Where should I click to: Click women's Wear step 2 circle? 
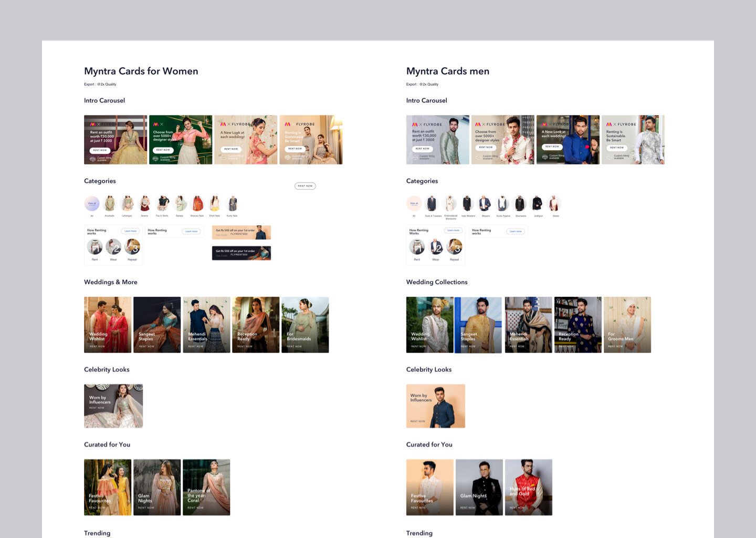(113, 246)
